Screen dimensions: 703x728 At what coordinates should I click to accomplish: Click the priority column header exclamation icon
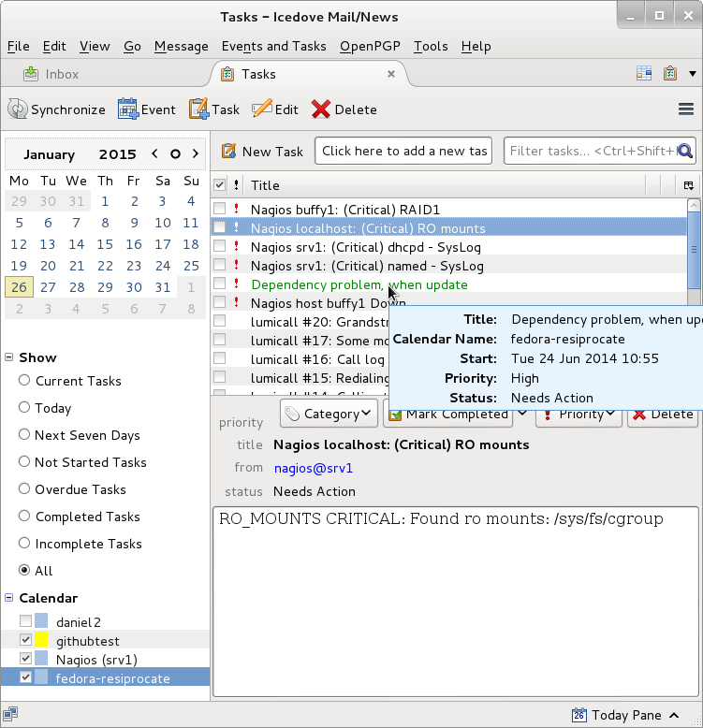[x=236, y=185]
